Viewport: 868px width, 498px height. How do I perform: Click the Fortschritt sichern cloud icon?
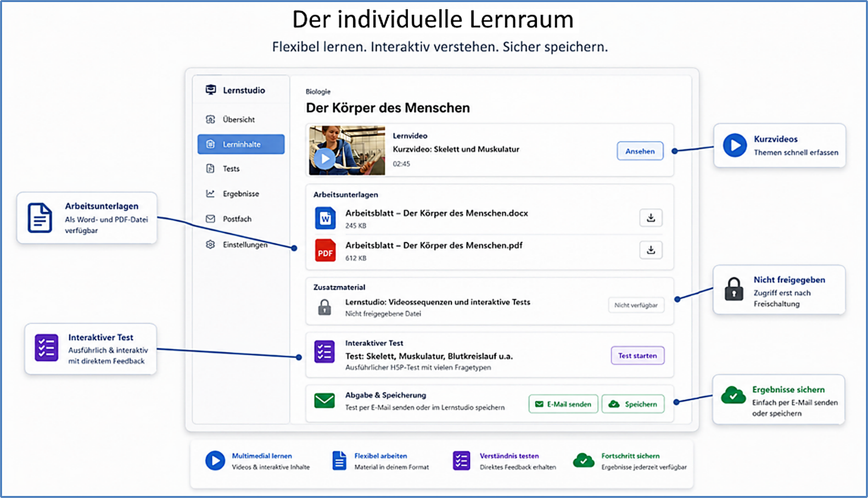pos(583,460)
